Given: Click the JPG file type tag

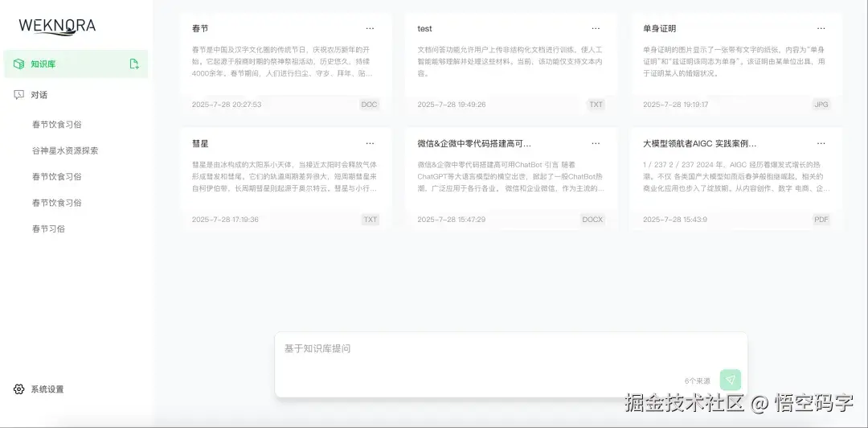Looking at the screenshot, I should point(821,105).
